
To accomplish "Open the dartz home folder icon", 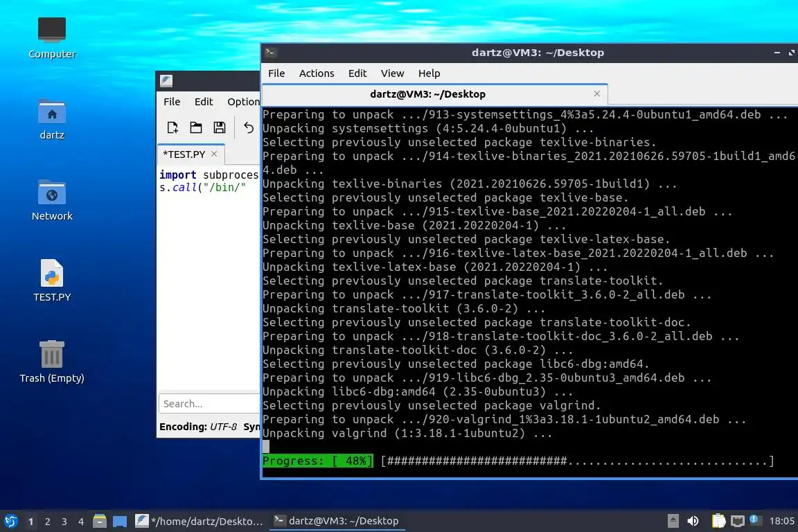I will [x=52, y=119].
